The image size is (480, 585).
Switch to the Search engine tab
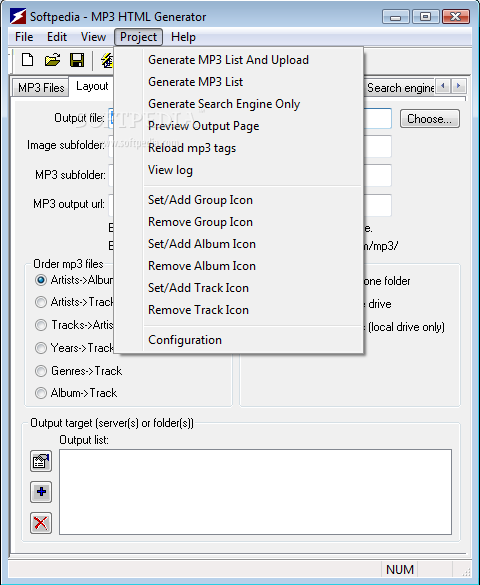(400, 88)
